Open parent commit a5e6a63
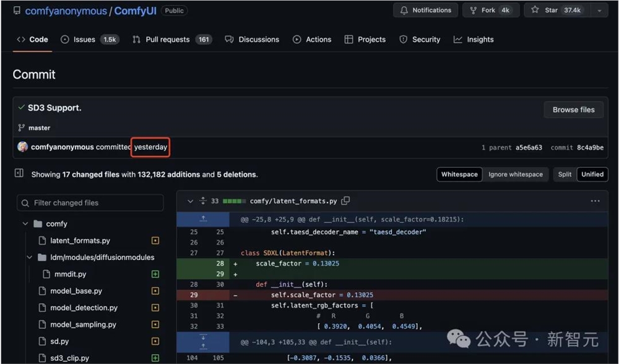 529,148
